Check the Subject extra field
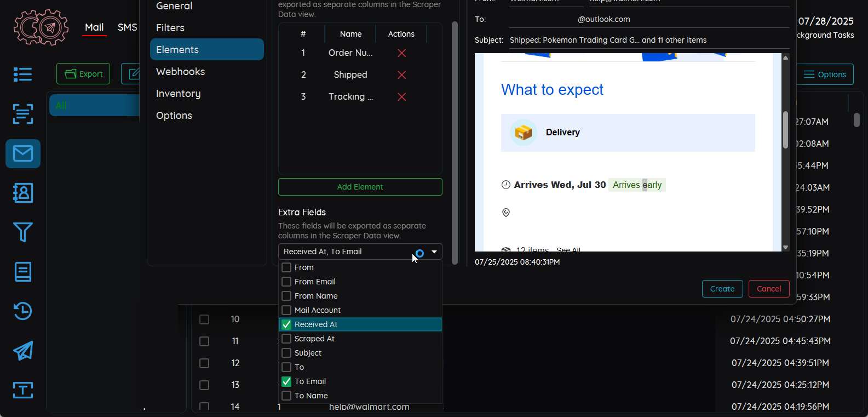 [x=286, y=353]
